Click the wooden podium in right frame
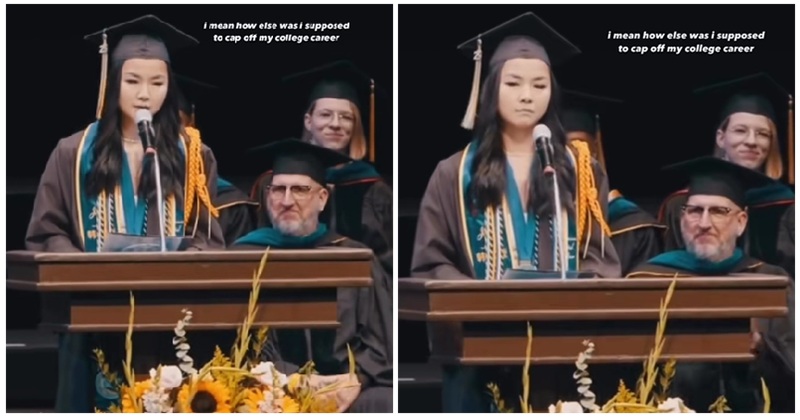Image resolution: width=800 pixels, height=420 pixels. point(593,319)
